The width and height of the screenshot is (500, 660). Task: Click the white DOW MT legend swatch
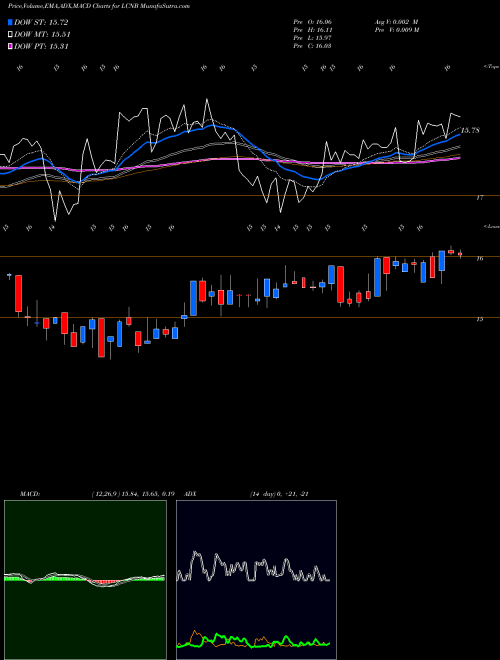(x=10, y=35)
